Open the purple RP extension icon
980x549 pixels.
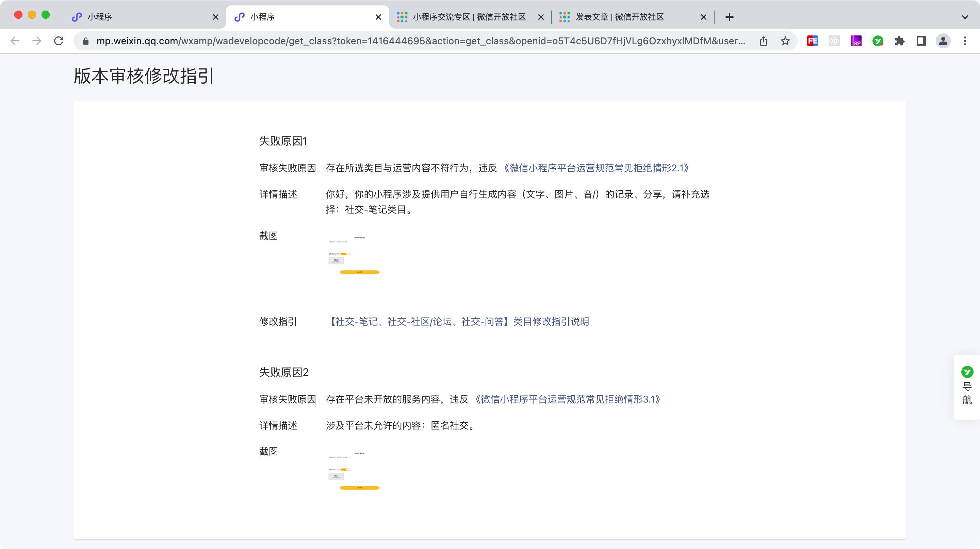856,41
